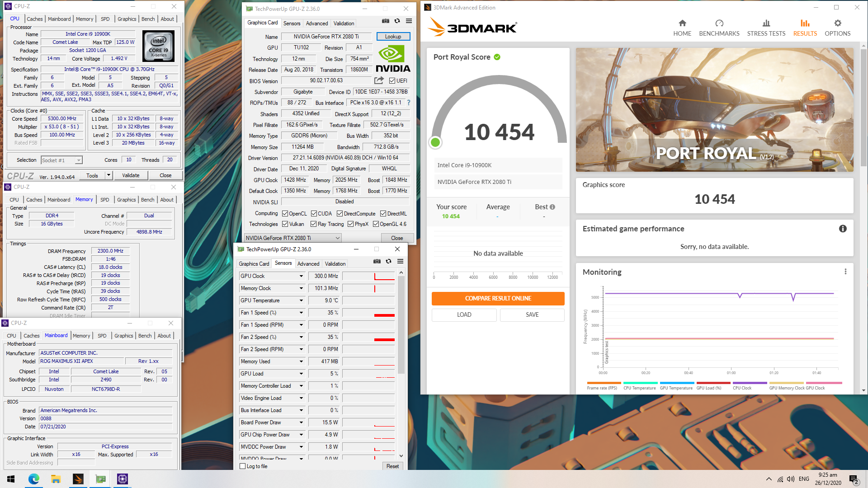
Task: Click NVIDIA logo in GPU-Z
Action: 393,59
